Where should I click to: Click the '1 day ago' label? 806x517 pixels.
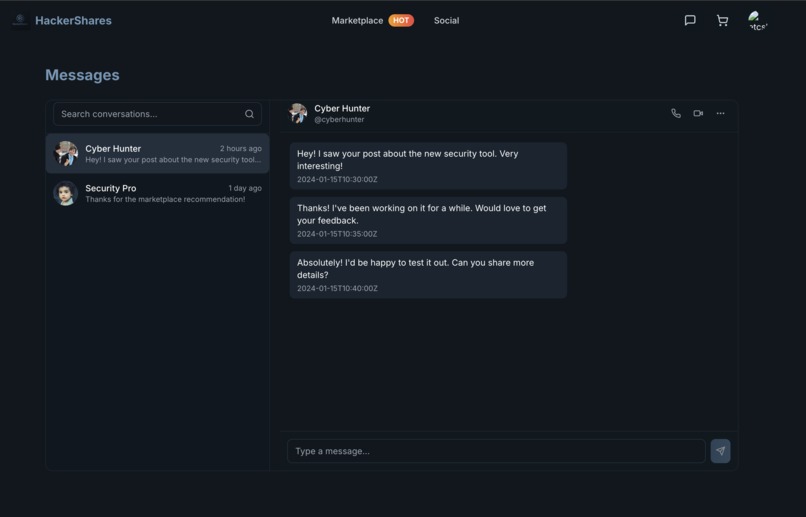(x=245, y=188)
